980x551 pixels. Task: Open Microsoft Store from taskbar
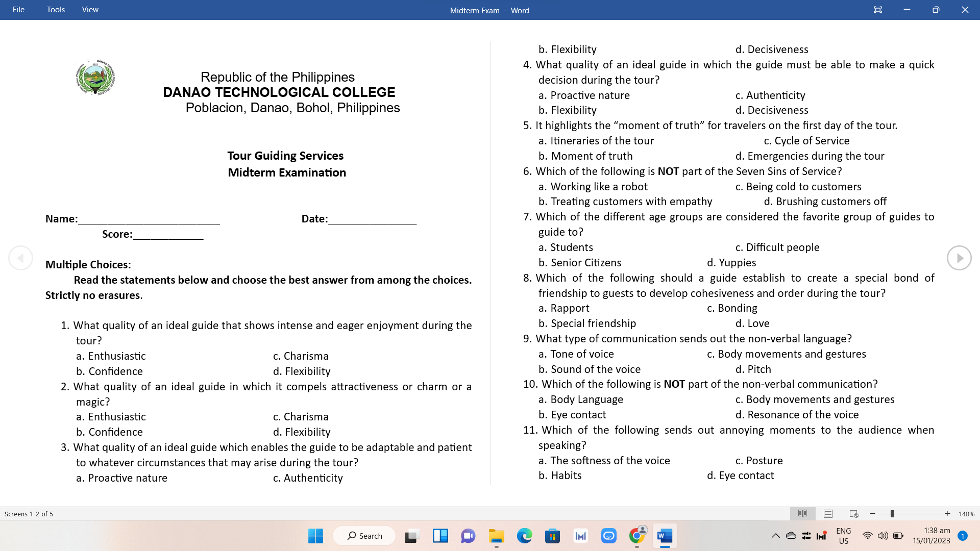pos(552,536)
